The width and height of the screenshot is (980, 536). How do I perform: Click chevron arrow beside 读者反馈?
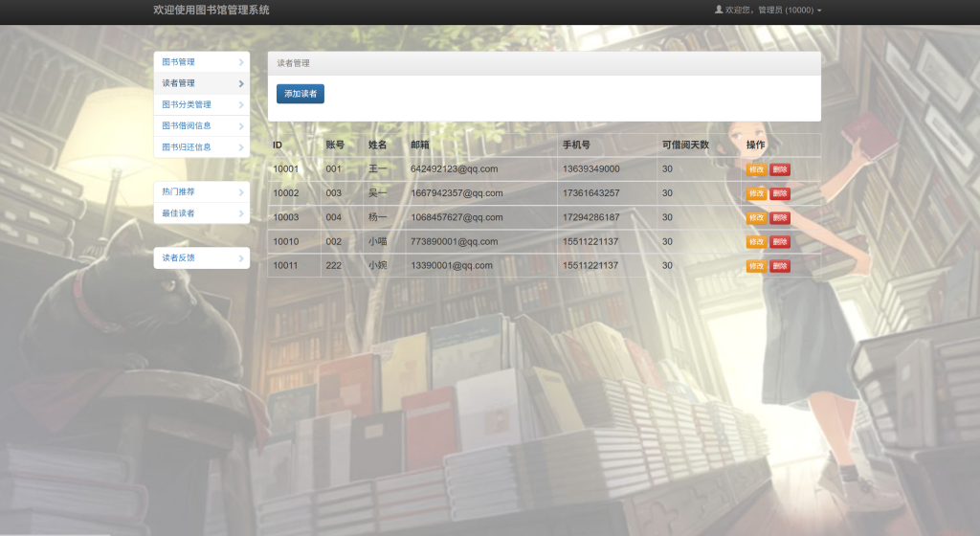[241, 258]
